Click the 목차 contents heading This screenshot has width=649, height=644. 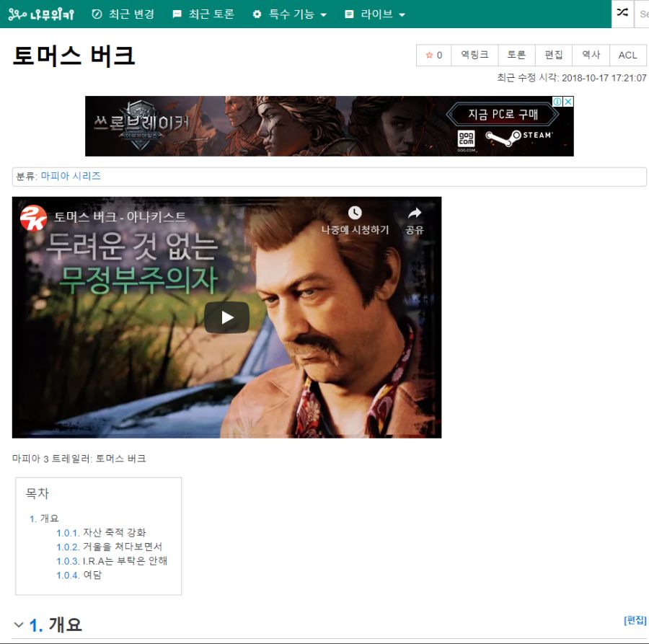point(37,493)
